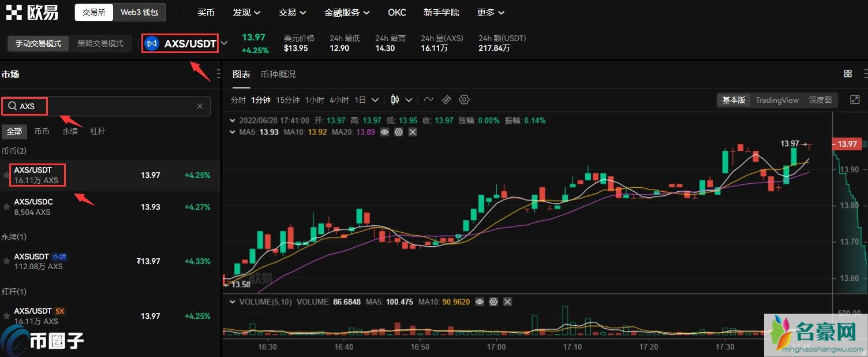Viewport: 868px width, 357px height.
Task: Select the AXSUSDT 永续 perpetual row
Action: 110,261
